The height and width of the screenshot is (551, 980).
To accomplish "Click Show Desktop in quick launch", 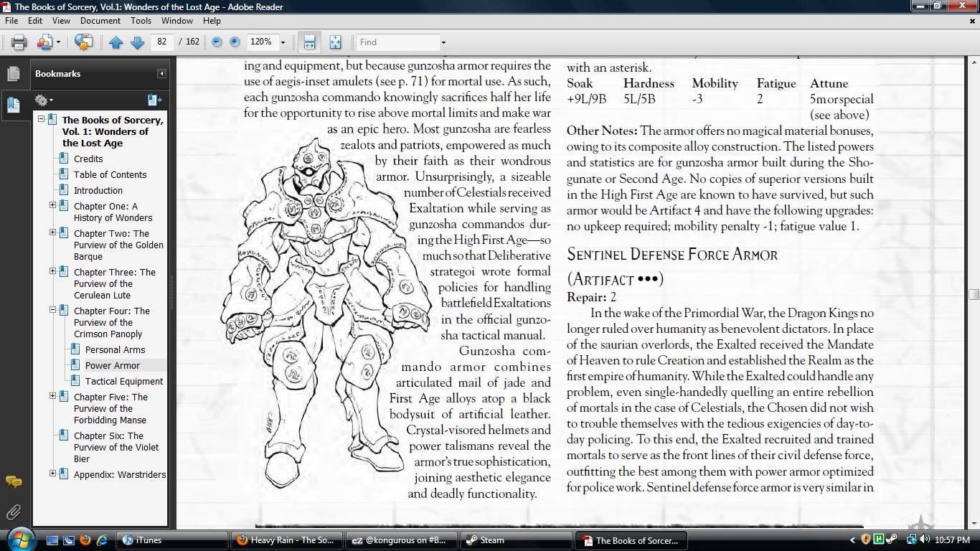I will pyautogui.click(x=52, y=540).
